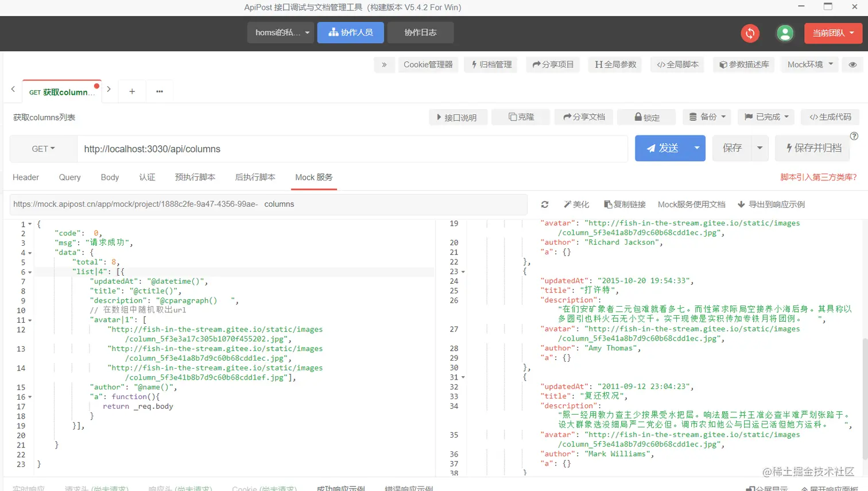Viewport: 868px width, 491px height.
Task: Click 生成代码 to generate code
Action: pyautogui.click(x=830, y=117)
